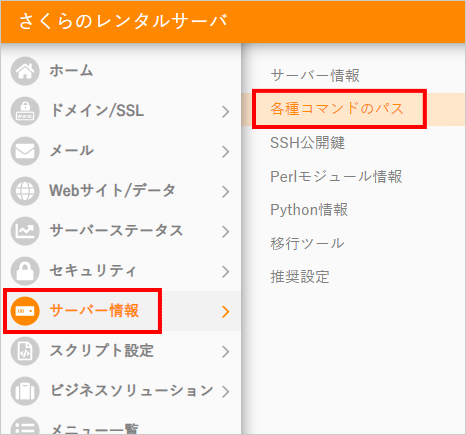Click the Domain/SSL www lock icon

click(x=25, y=111)
